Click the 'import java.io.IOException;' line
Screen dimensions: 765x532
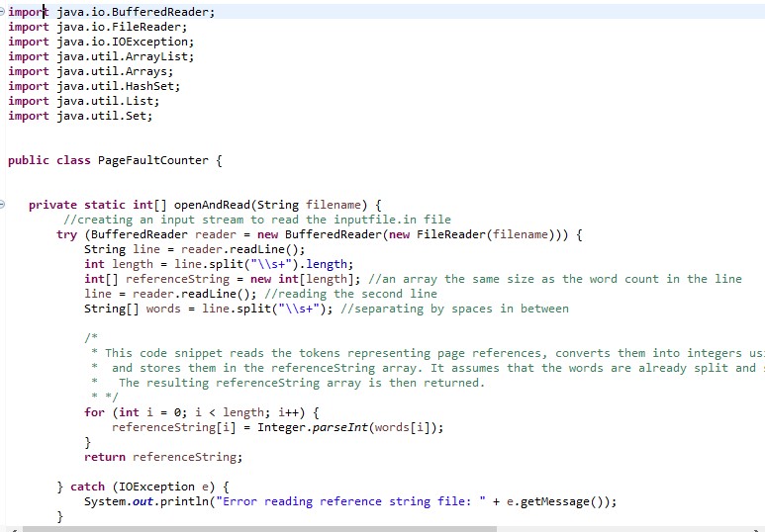[101, 42]
